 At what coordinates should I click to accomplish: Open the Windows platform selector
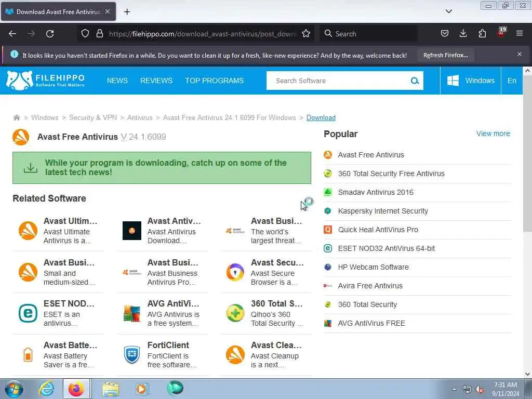point(471,81)
